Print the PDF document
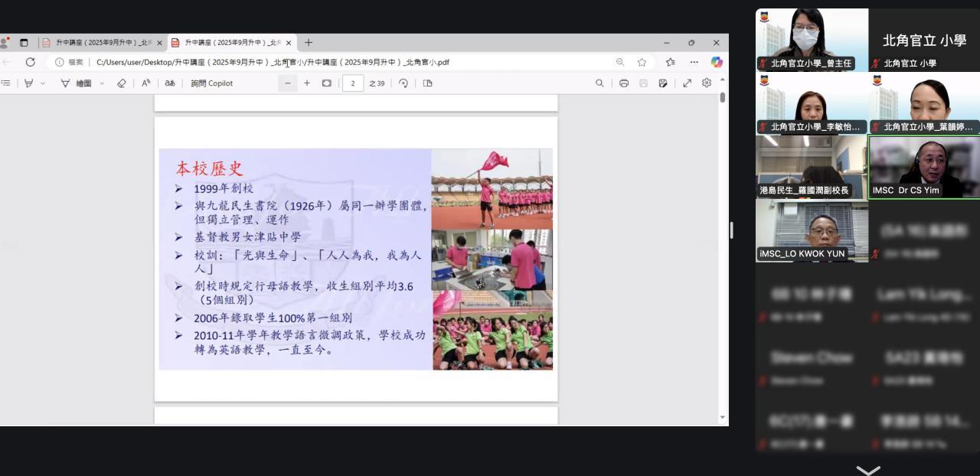980x476 pixels. [x=624, y=83]
